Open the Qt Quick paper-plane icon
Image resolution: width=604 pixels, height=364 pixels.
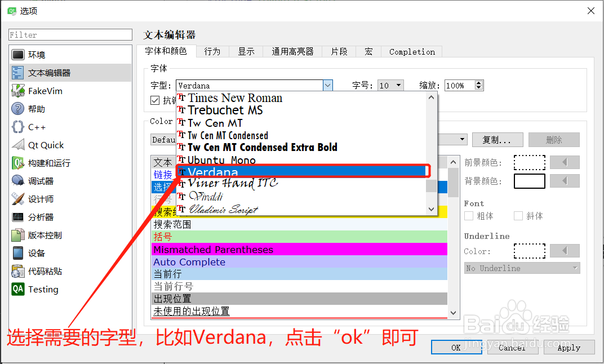coord(17,145)
